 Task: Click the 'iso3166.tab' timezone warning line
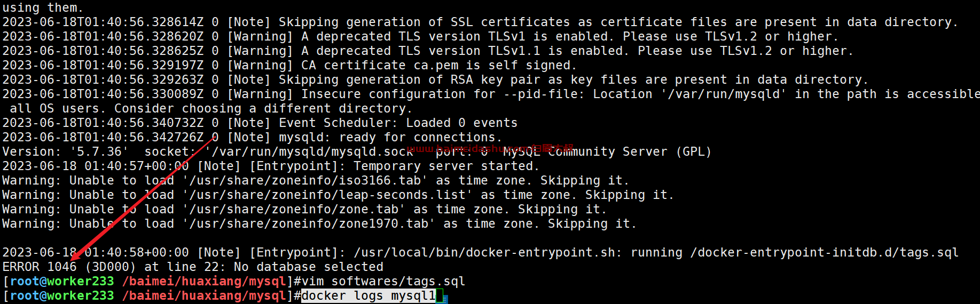click(316, 180)
